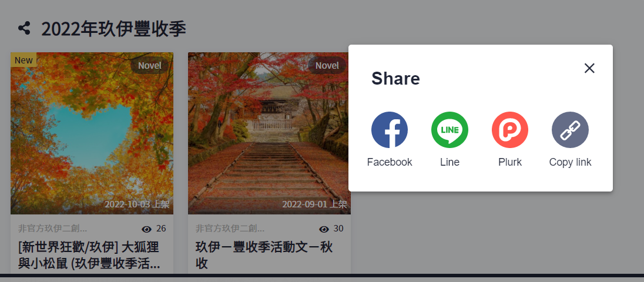Click the Facebook text label
This screenshot has width=644, height=282.
point(390,162)
